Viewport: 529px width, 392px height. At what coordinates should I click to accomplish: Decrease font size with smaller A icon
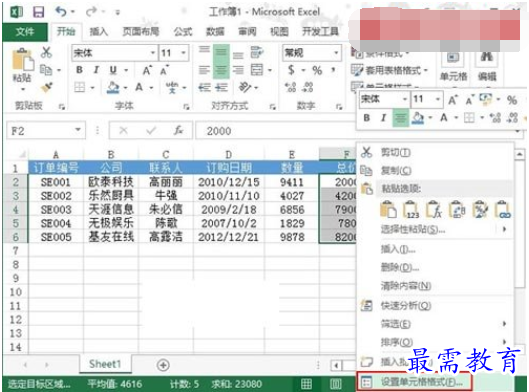[x=164, y=71]
